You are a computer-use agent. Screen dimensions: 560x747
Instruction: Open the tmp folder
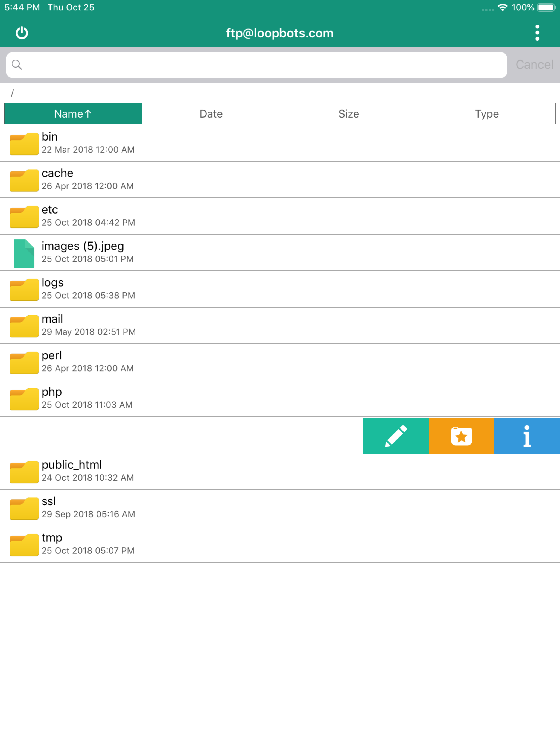coord(52,544)
